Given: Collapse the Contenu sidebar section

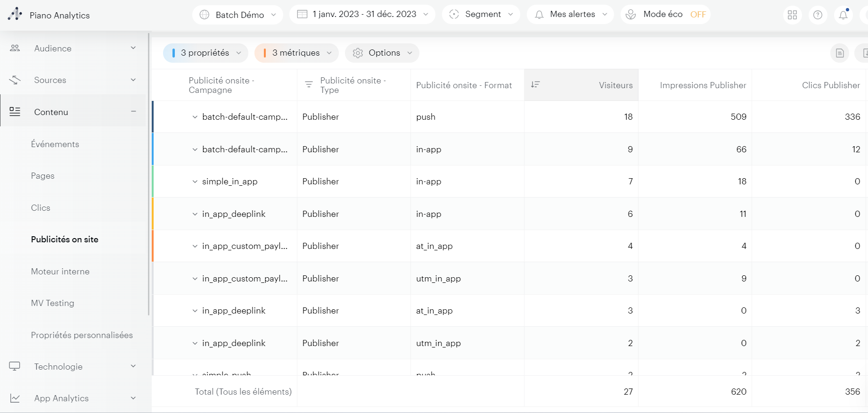Looking at the screenshot, I should 133,112.
